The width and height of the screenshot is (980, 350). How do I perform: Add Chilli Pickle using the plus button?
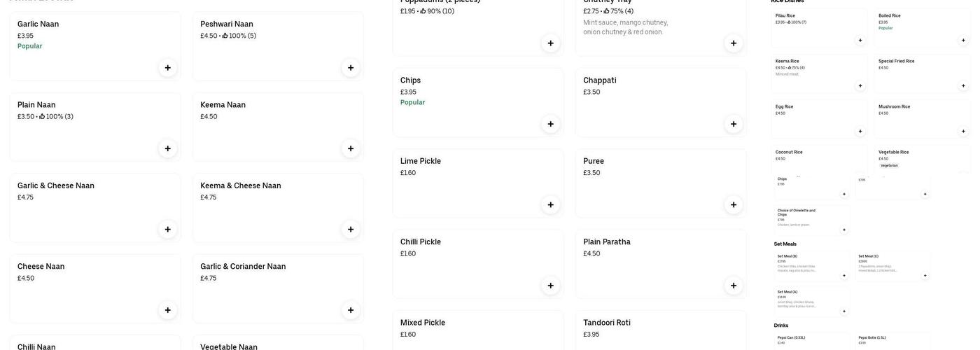(550, 286)
